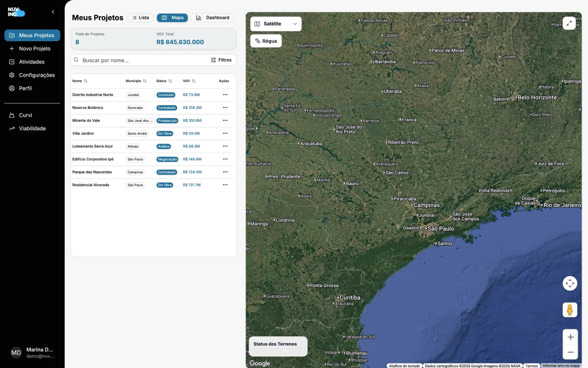
Task: Click the Street View pegman icon
Action: (570, 310)
